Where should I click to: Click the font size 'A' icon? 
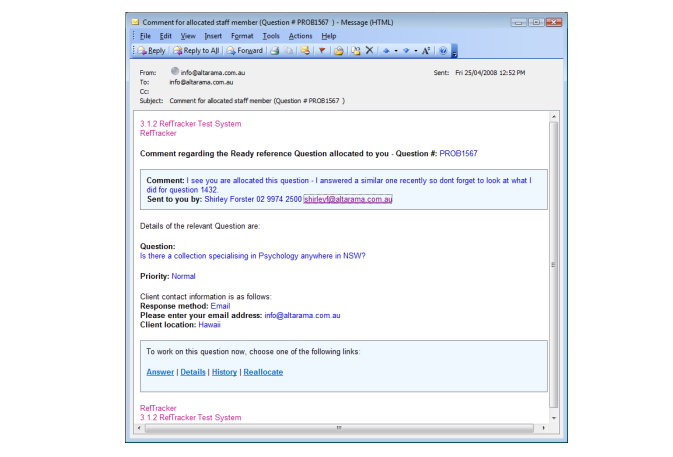click(426, 51)
